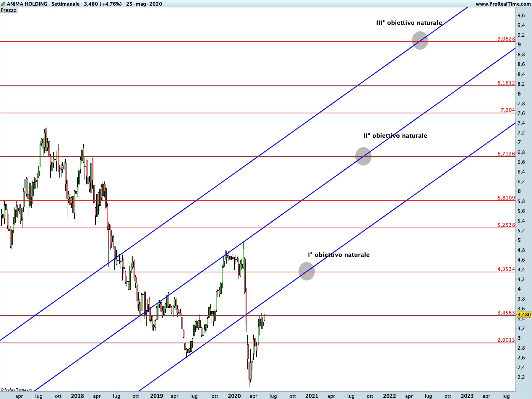
Task: Click the III° obiettivo naturale text annotation
Action: [x=409, y=23]
